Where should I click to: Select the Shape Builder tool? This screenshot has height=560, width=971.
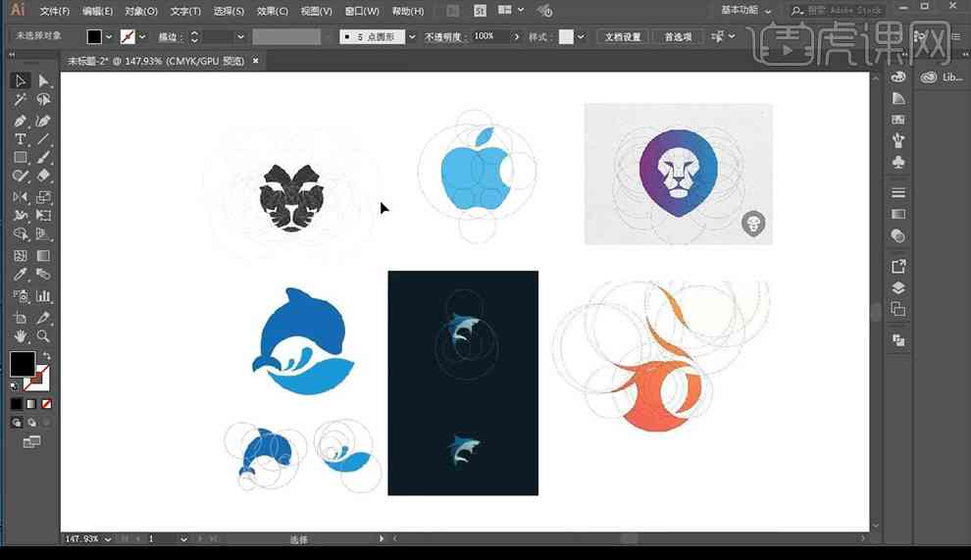(x=20, y=234)
